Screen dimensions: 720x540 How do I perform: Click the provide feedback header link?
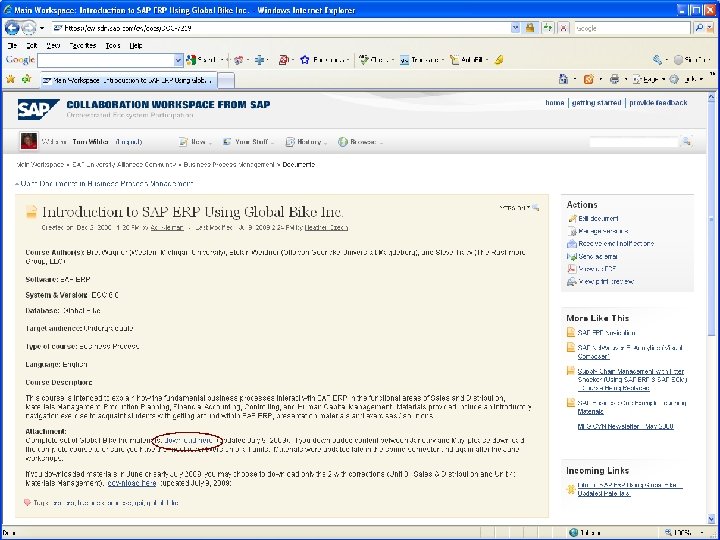pos(658,103)
